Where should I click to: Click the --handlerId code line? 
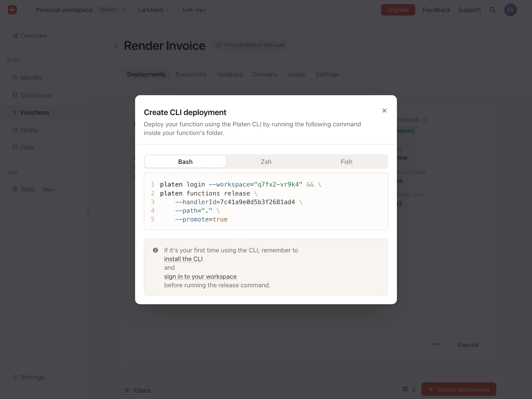[238, 202]
